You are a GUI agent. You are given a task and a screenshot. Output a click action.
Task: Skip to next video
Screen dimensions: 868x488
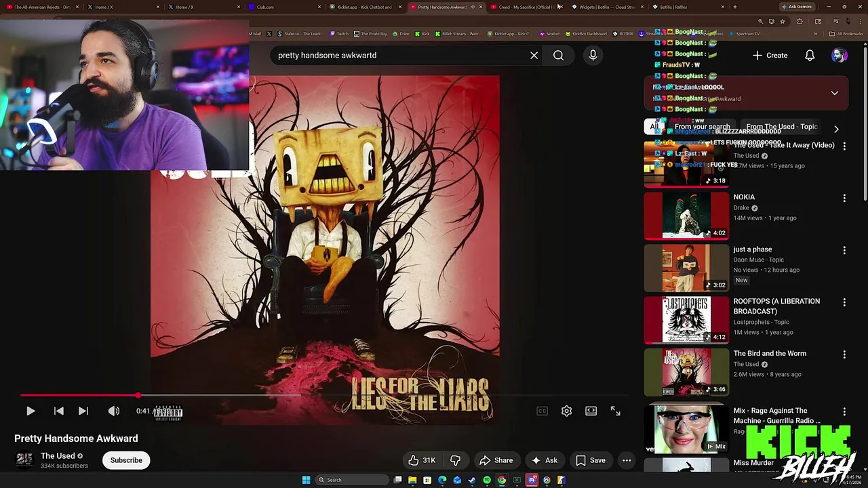click(x=83, y=411)
